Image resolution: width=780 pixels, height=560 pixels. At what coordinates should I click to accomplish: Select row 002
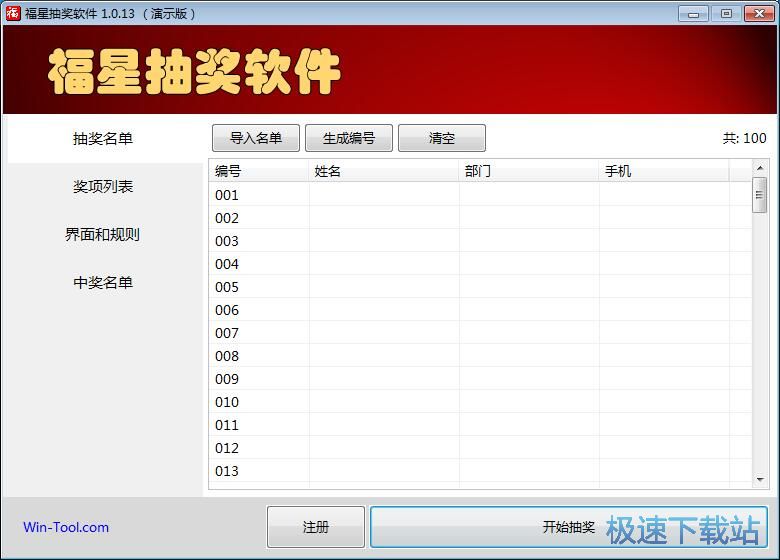(480, 217)
